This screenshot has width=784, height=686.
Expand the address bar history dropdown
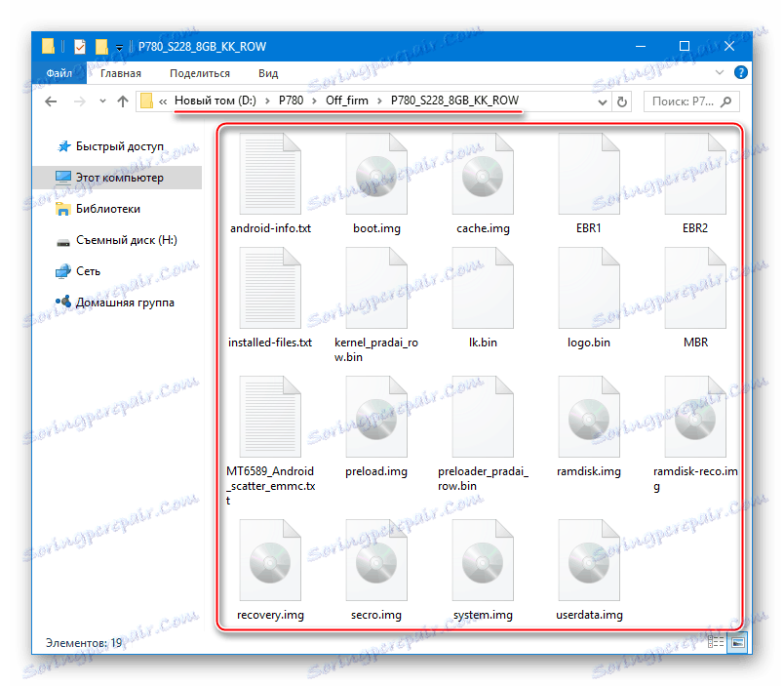(x=603, y=102)
